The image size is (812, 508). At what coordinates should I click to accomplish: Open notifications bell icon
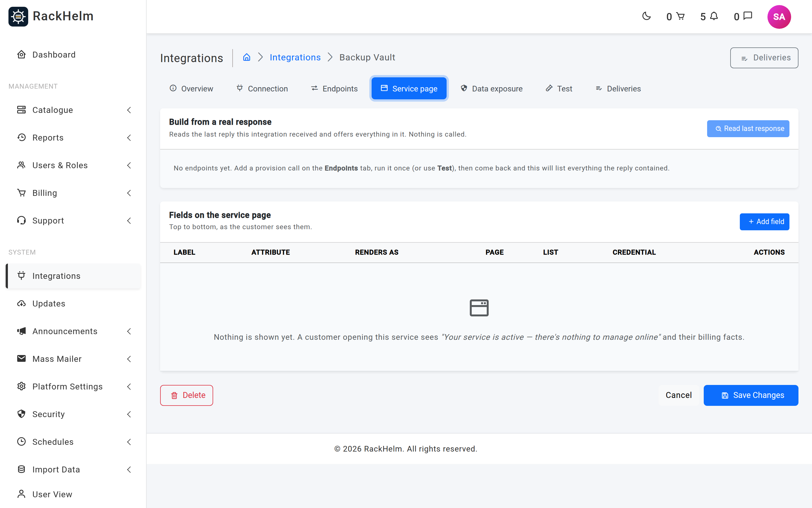tap(714, 16)
